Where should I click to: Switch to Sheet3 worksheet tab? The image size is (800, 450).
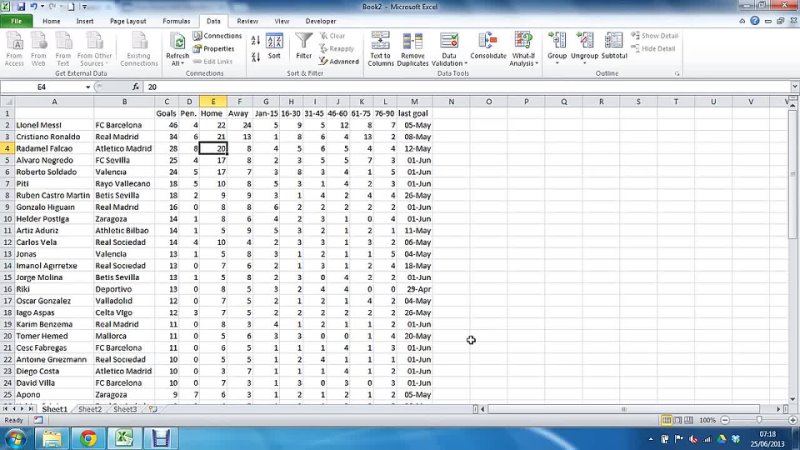coord(124,409)
